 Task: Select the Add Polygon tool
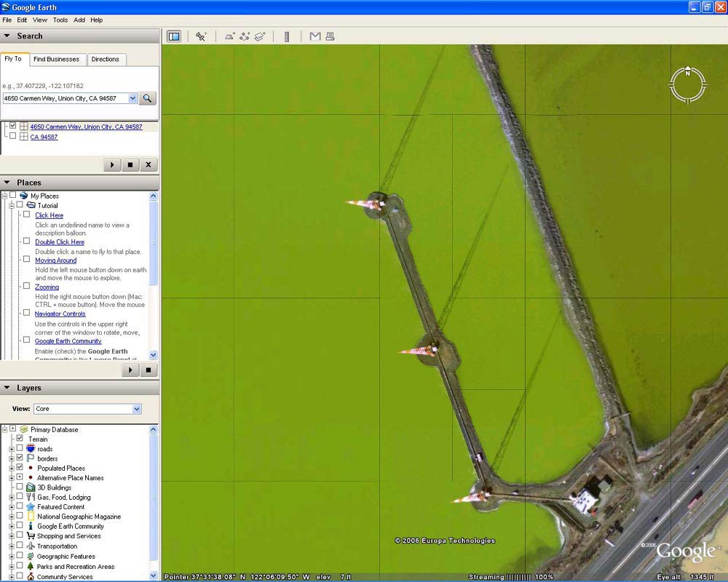(230, 36)
